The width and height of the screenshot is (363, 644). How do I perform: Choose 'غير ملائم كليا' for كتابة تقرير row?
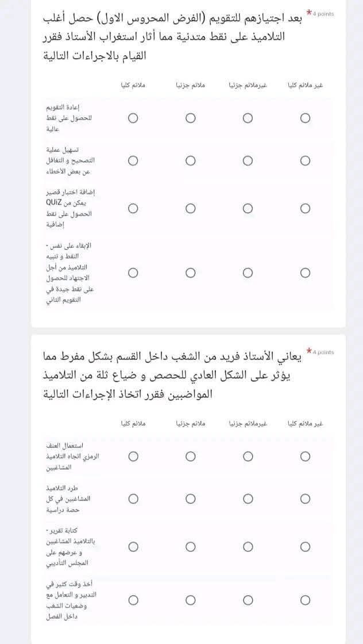tap(306, 546)
